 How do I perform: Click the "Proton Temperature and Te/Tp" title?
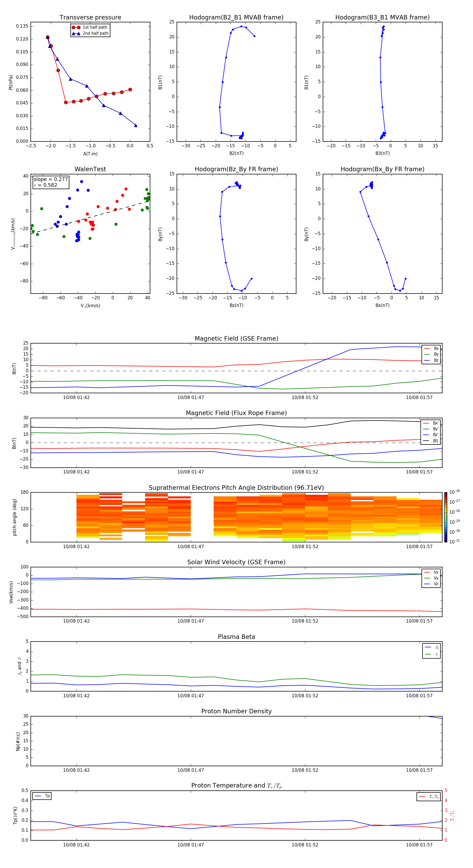pyautogui.click(x=236, y=786)
